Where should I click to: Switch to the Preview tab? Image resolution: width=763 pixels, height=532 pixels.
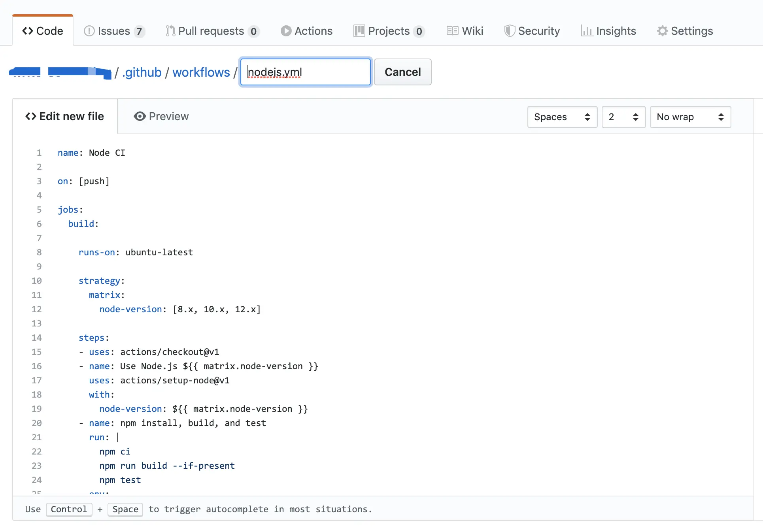pos(161,116)
